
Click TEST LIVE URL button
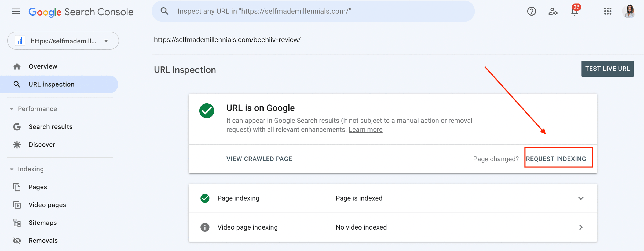click(608, 69)
